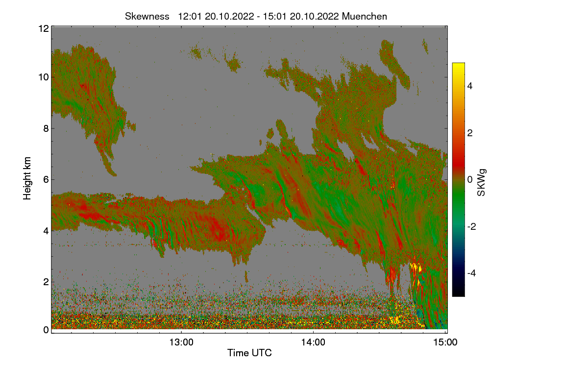588x392 pixels.
Task: Click the height tick label 4
Action: 46,230
